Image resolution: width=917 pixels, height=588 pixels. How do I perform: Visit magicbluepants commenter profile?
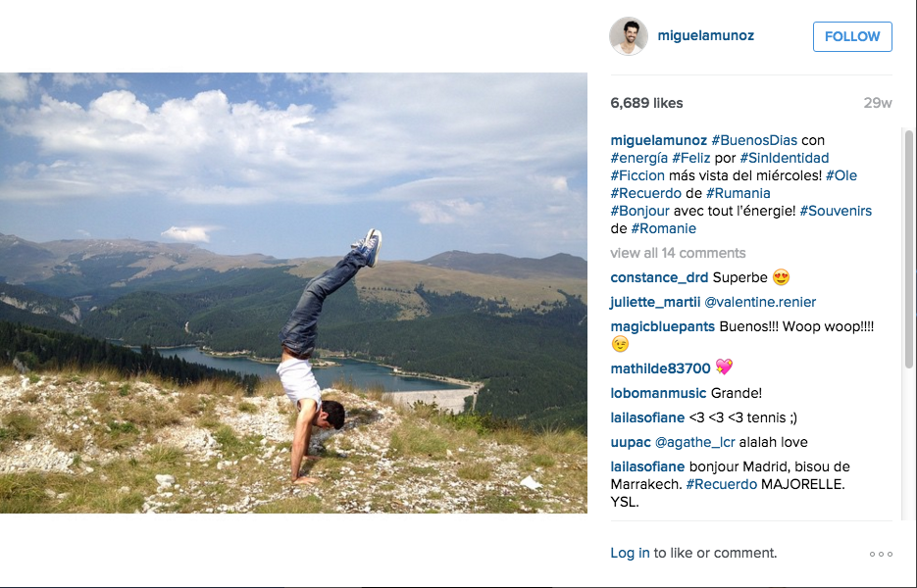point(663,326)
